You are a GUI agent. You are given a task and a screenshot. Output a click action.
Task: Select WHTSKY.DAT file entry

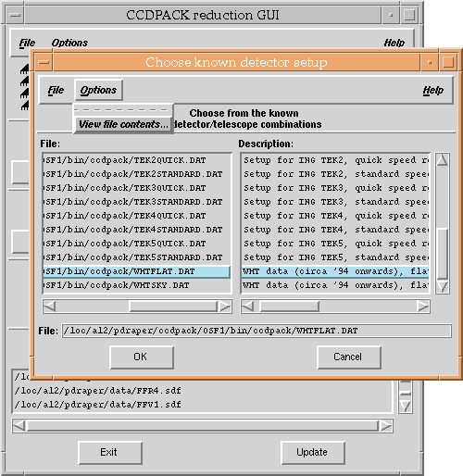pos(137,285)
